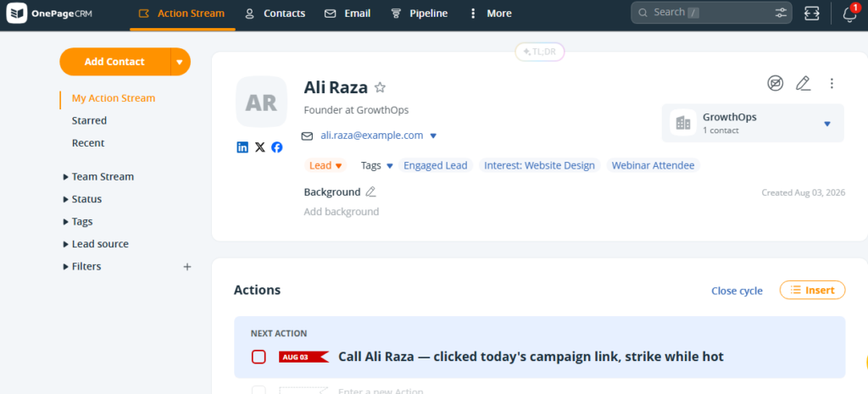Check the Call Ali Raza action checkbox
Viewport: 868px width, 394px height.
(259, 357)
